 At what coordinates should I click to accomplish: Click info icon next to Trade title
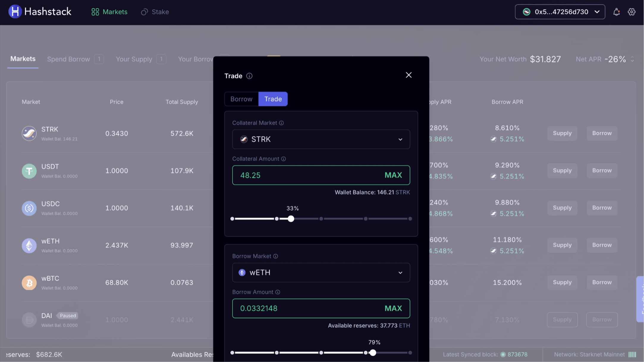(x=249, y=76)
